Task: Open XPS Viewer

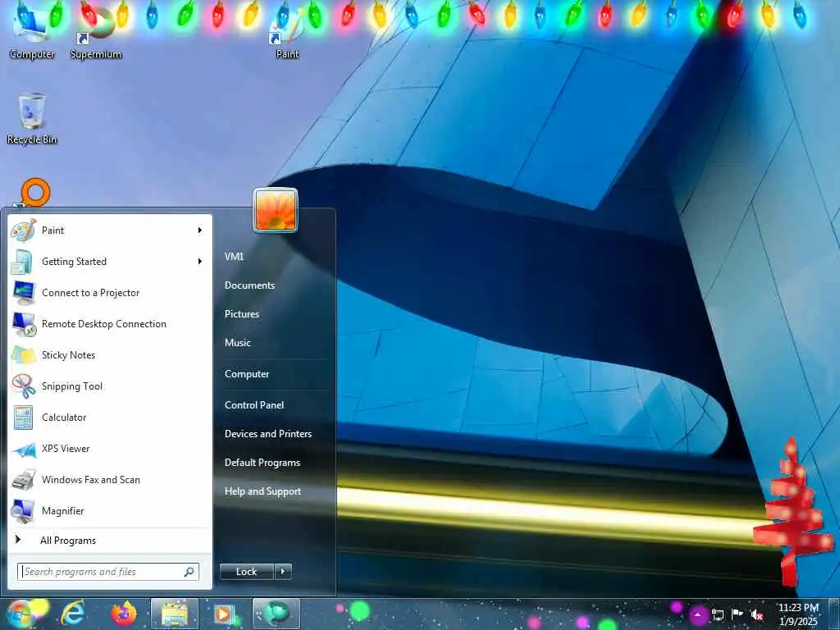Action: click(x=110, y=449)
